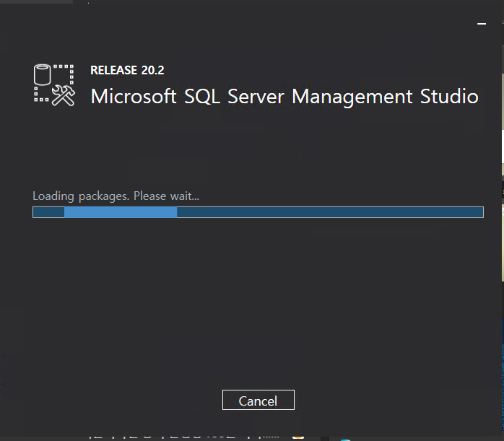Image resolution: width=504 pixels, height=441 pixels.
Task: Click the 'RELEASE 20.2' version label
Action: click(127, 70)
